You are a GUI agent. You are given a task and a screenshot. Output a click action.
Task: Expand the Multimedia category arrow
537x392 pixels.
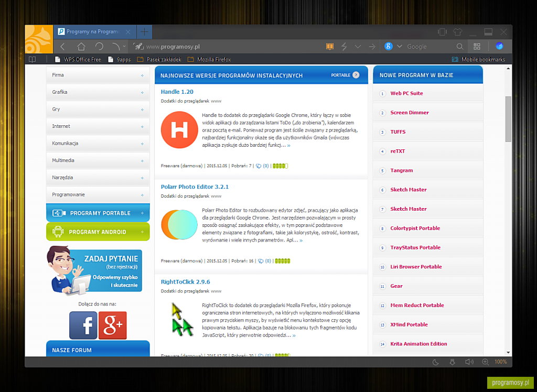pyautogui.click(x=142, y=161)
